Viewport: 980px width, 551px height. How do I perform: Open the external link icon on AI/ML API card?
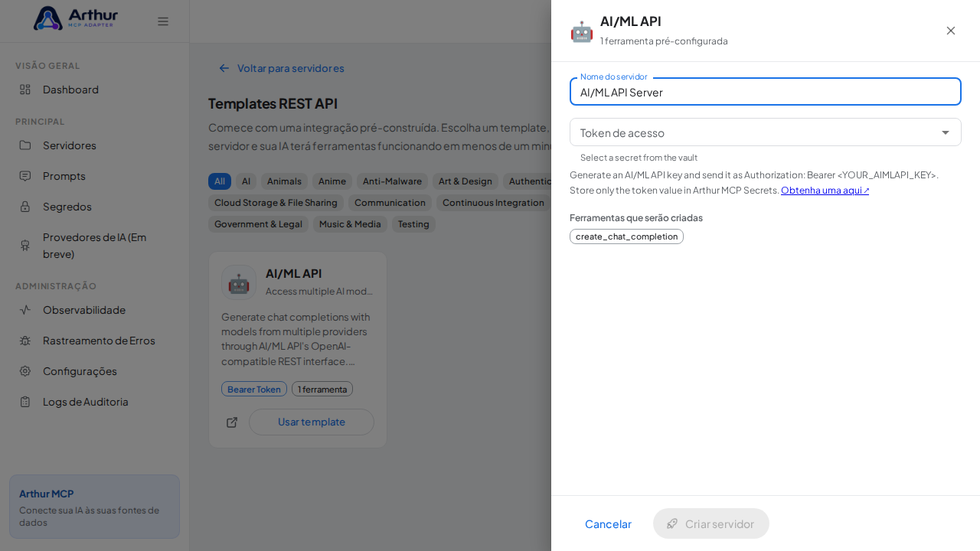(x=232, y=422)
